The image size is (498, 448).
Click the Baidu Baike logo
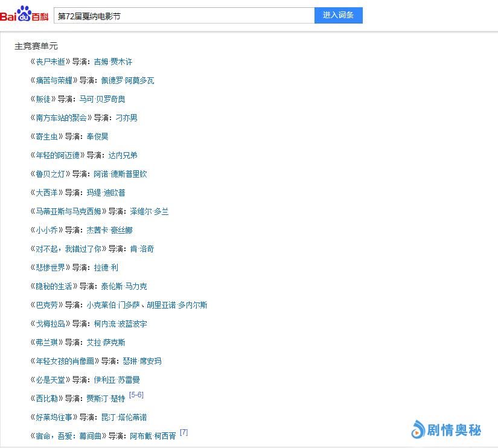click(x=24, y=15)
